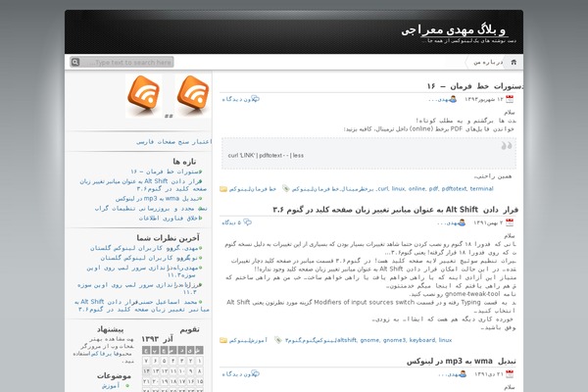Open the 'درباره من' menu item
Screen dimensions: 588x392
pyautogui.click(x=488, y=62)
